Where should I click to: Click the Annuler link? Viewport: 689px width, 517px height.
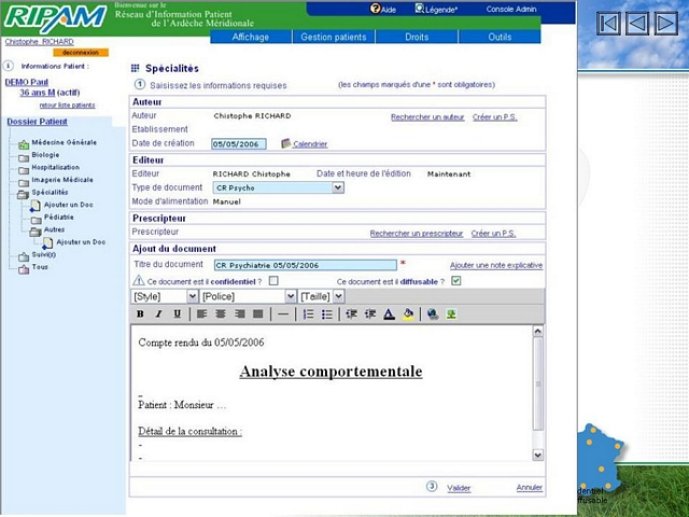529,488
